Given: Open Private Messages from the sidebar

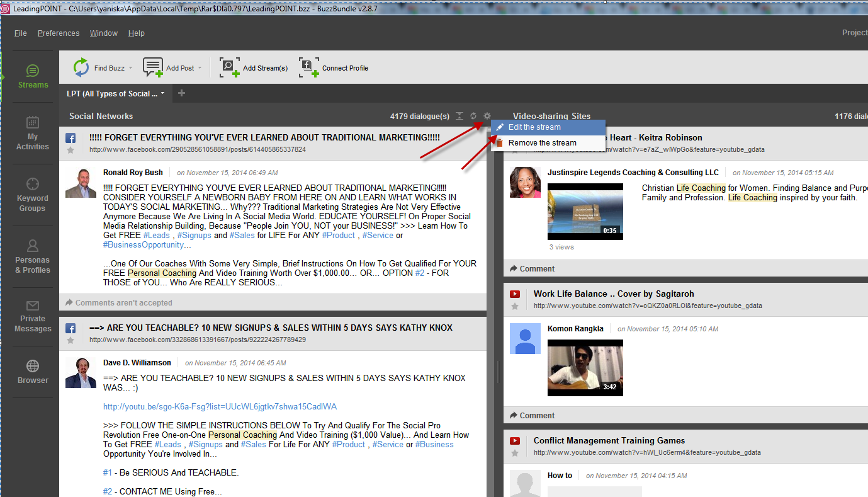Looking at the screenshot, I should point(33,316).
